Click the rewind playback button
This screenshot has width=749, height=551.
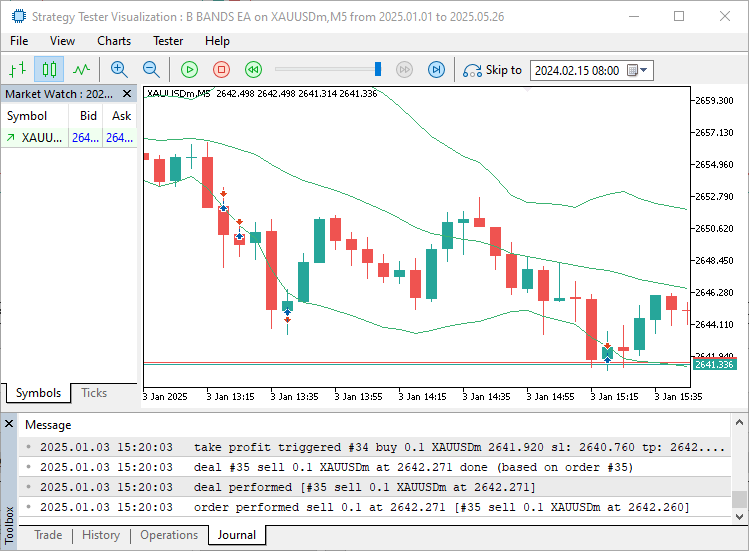pyautogui.click(x=253, y=69)
